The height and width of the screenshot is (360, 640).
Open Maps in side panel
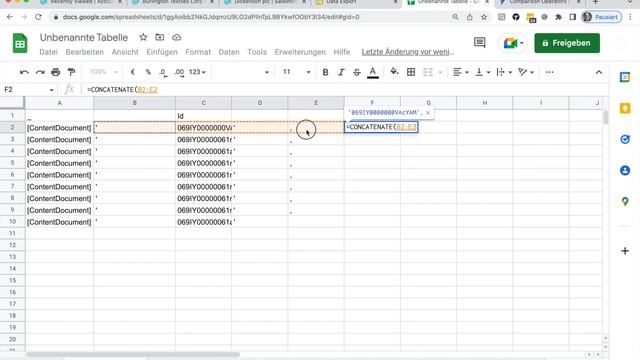pyautogui.click(x=625, y=201)
